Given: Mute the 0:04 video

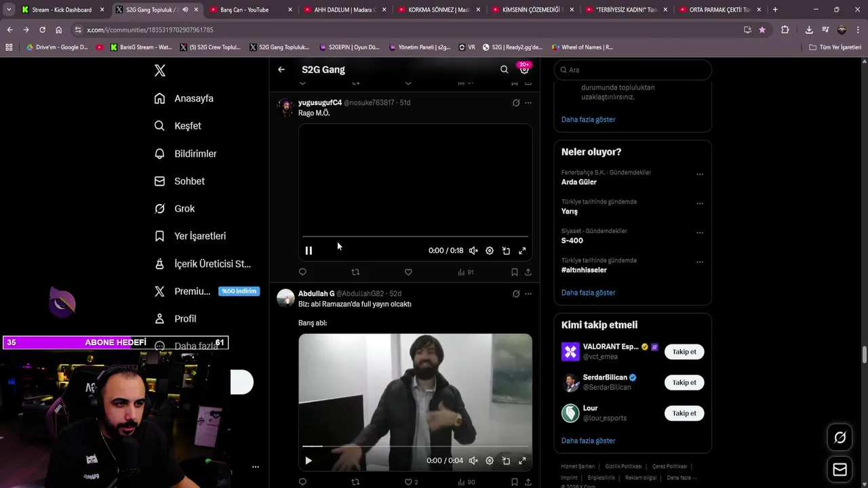Looking at the screenshot, I should [473, 461].
